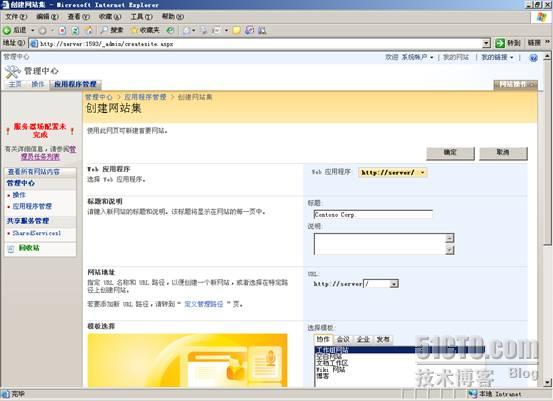Switch to the 操作 top navigation tab
The width and height of the screenshot is (553, 401).
pos(38,84)
